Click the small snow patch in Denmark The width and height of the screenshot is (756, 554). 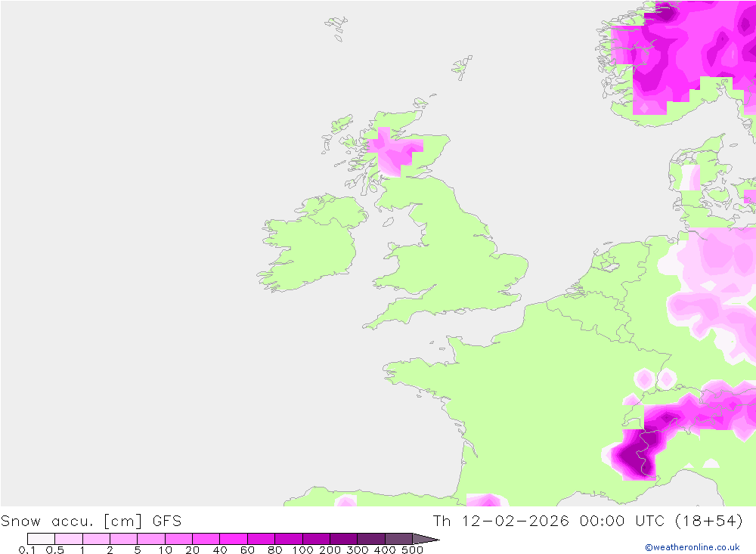tap(690, 178)
